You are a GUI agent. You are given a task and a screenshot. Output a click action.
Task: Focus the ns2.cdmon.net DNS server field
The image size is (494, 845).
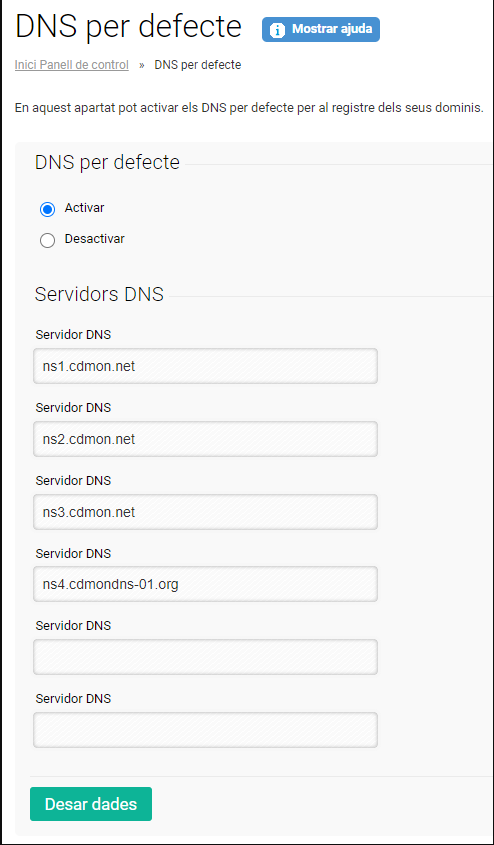coord(205,439)
